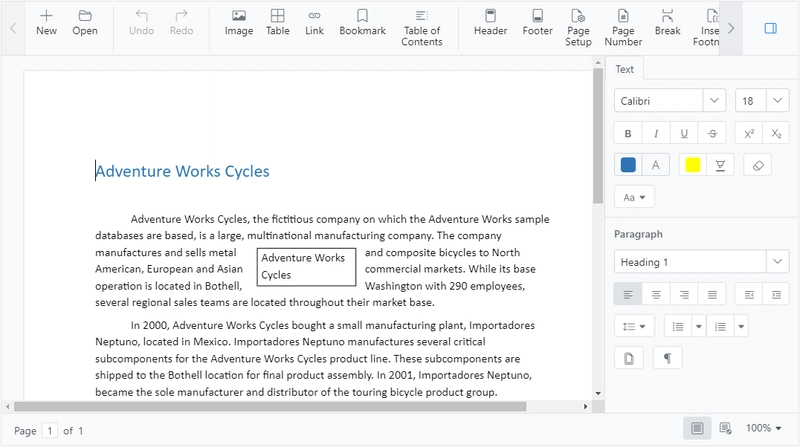800x447 pixels.
Task: Apply bullet list formatting
Action: (x=678, y=326)
